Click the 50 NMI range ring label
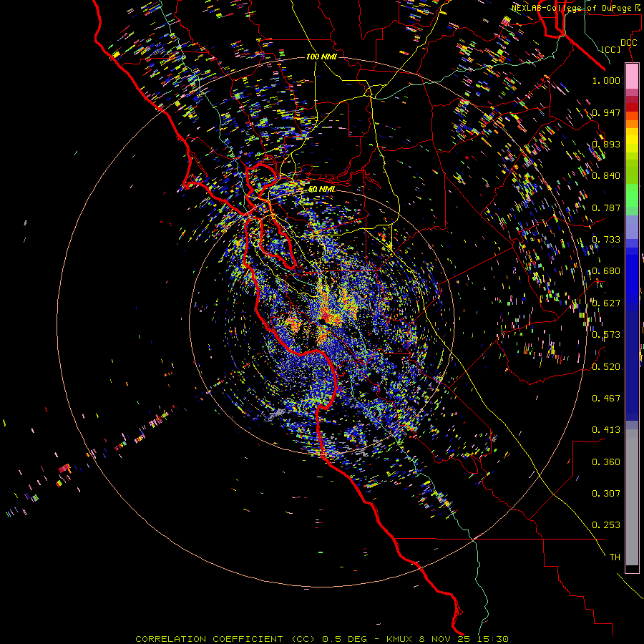644x644 pixels. coord(321,189)
